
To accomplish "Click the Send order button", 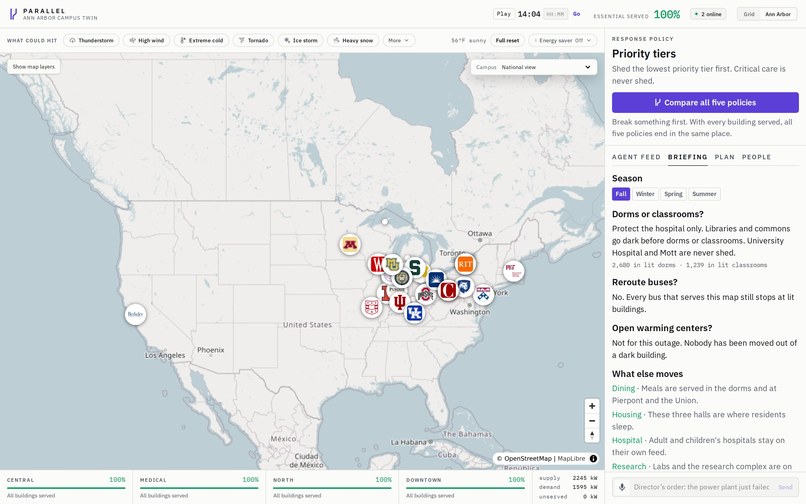I will point(785,487).
